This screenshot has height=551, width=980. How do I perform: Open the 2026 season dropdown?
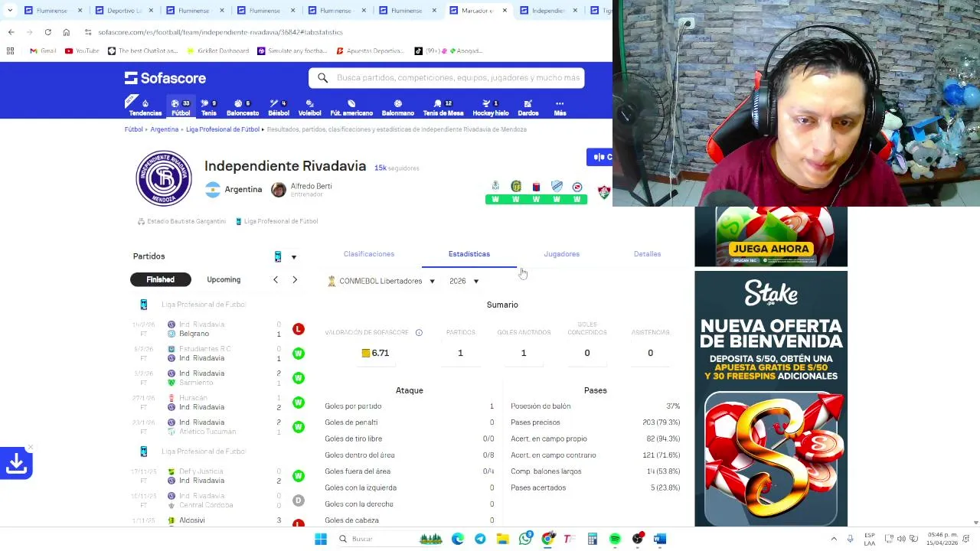pos(464,281)
